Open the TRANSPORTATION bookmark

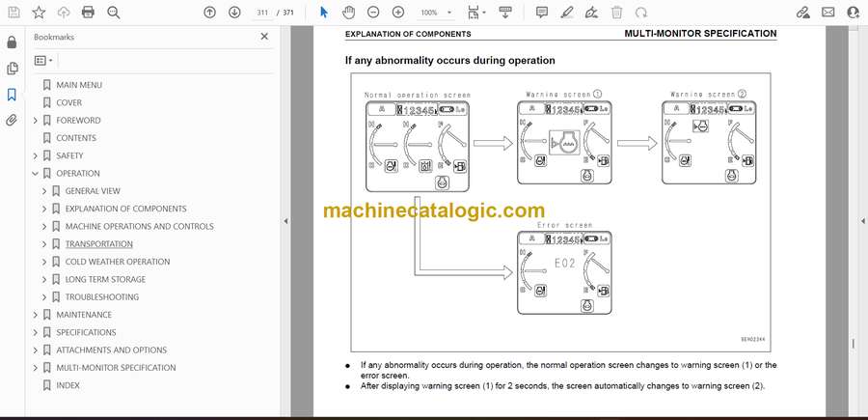click(x=99, y=244)
